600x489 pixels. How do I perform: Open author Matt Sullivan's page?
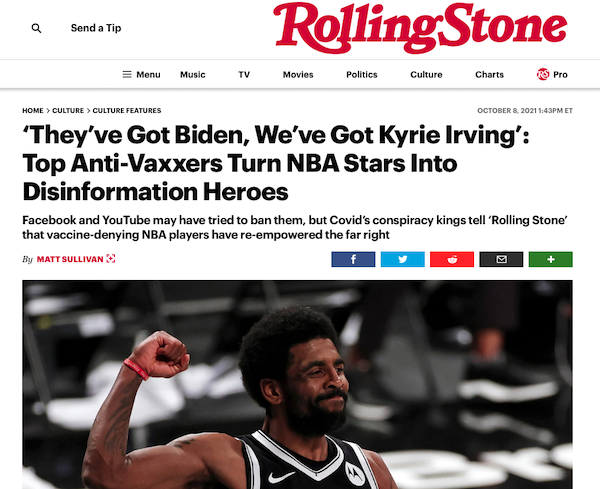click(x=70, y=259)
